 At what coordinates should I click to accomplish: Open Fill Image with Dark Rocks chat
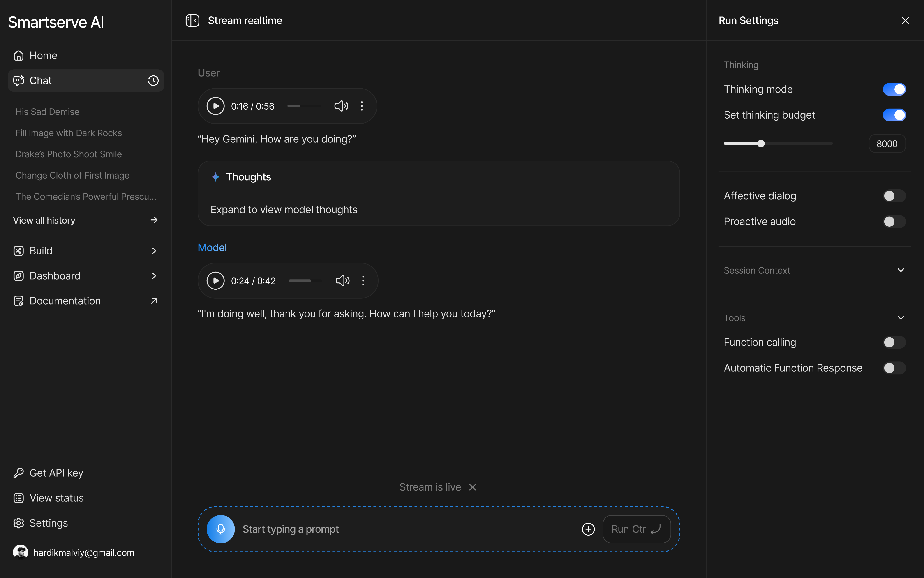pos(69,133)
